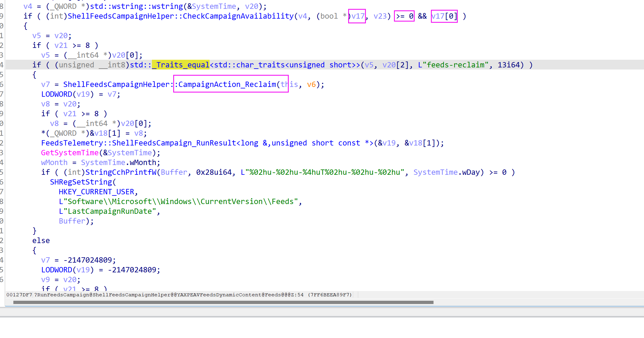Click the GetSystemTime function call
The height and width of the screenshot is (338, 644).
pyautogui.click(x=69, y=153)
